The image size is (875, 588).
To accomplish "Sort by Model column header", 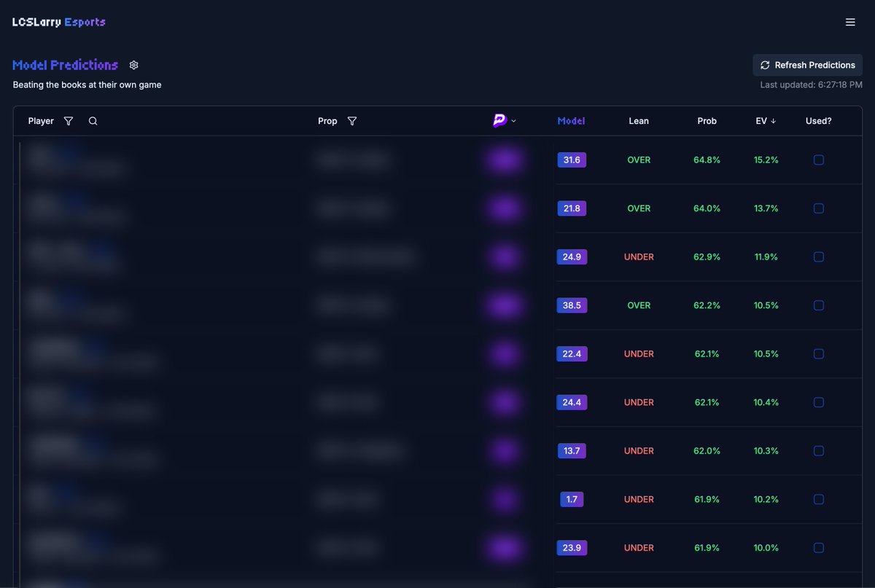I will (571, 121).
